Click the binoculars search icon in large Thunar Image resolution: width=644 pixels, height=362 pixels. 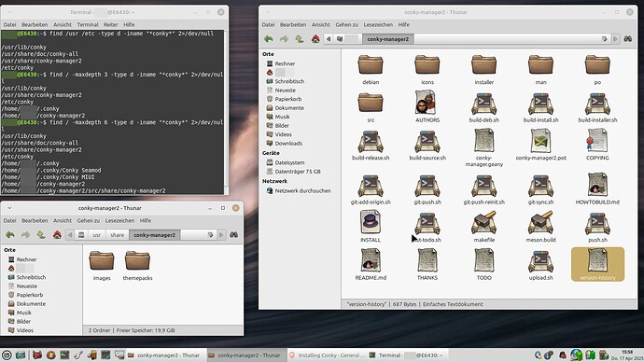pos(627,38)
